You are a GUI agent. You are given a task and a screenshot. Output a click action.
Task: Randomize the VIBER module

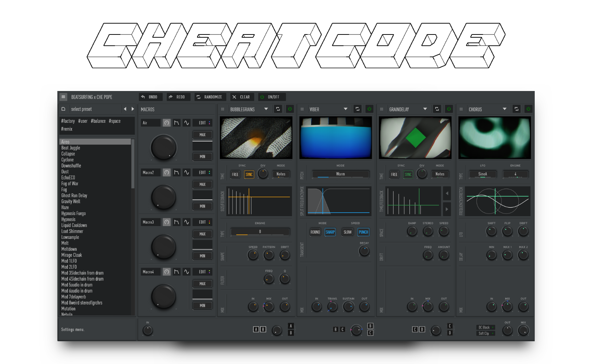click(x=358, y=109)
